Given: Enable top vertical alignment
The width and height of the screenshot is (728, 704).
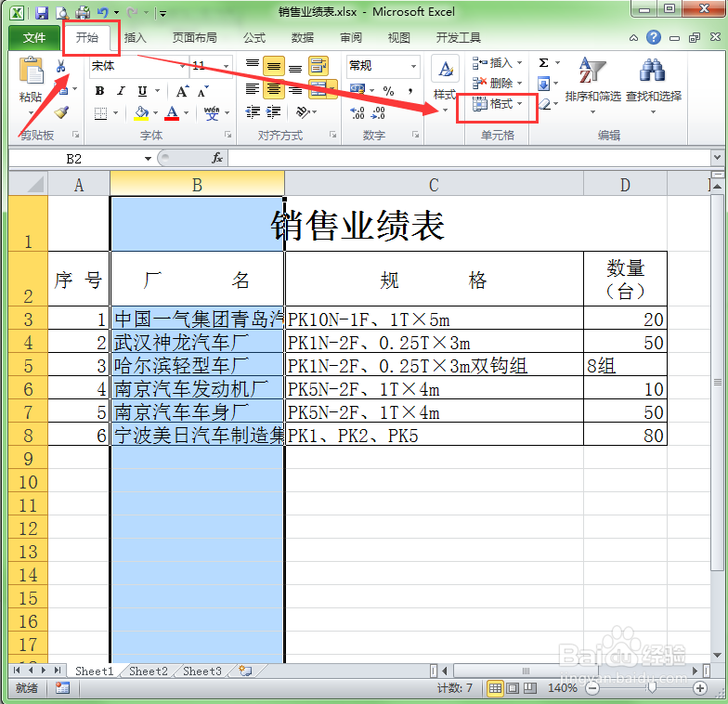Looking at the screenshot, I should (x=253, y=66).
